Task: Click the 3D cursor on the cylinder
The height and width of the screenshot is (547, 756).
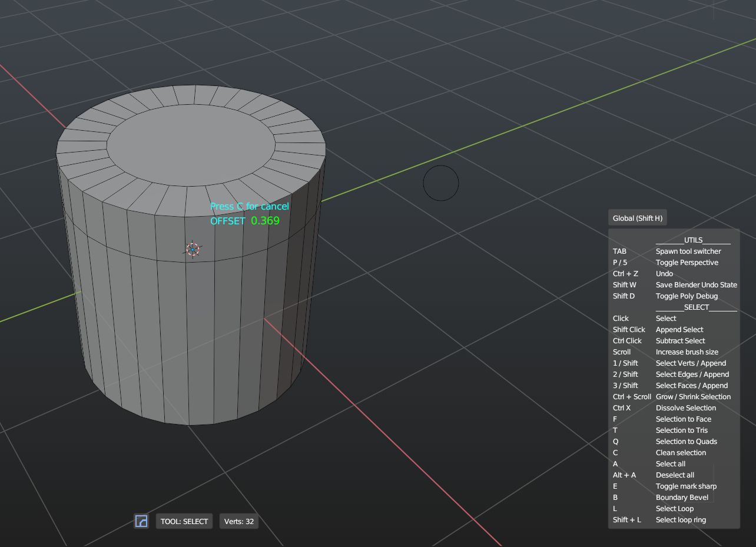Action: pyautogui.click(x=193, y=250)
